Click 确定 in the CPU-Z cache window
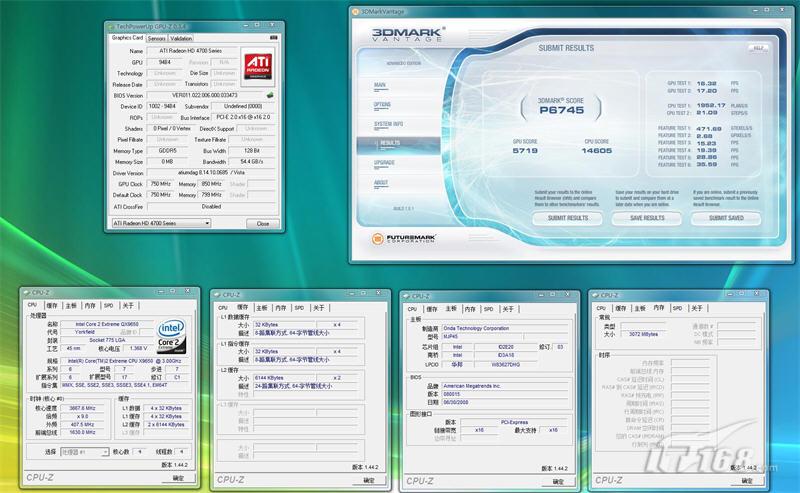 (368, 480)
